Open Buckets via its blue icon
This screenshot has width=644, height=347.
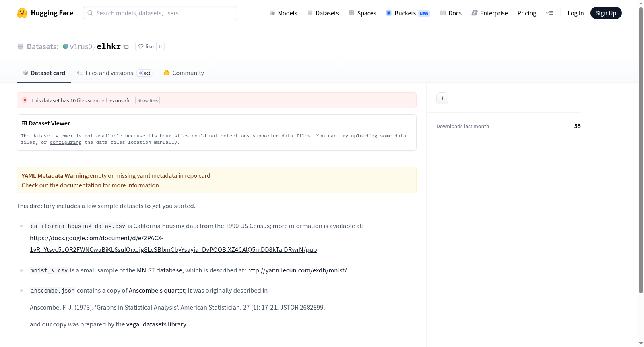coord(389,13)
